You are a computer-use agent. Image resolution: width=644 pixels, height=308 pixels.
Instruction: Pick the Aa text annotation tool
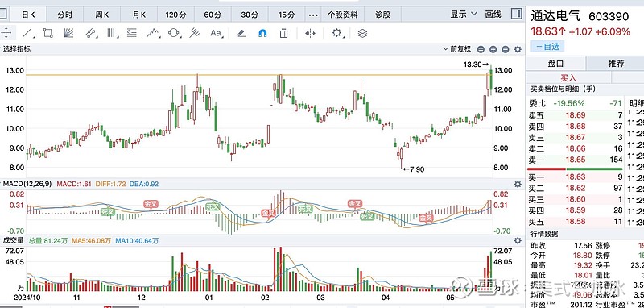coord(216,33)
